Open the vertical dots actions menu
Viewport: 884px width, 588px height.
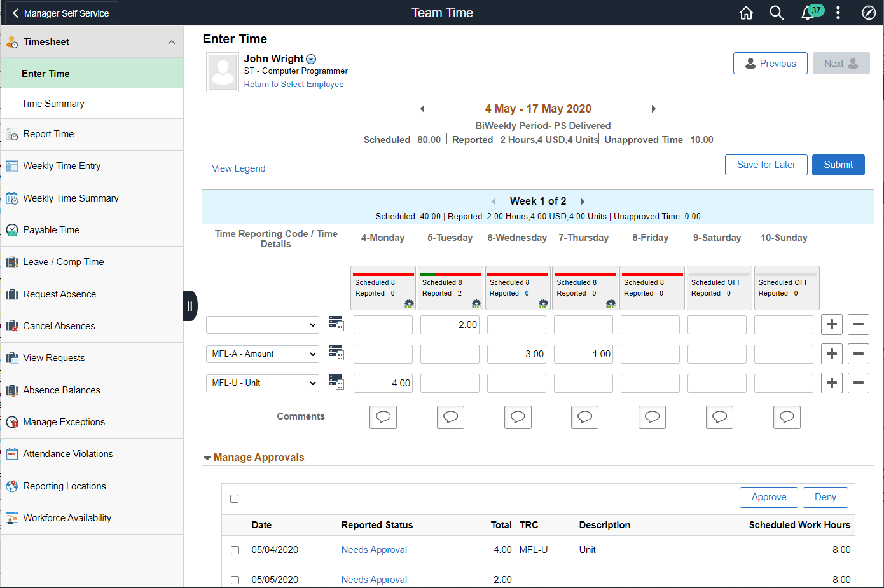(x=838, y=13)
